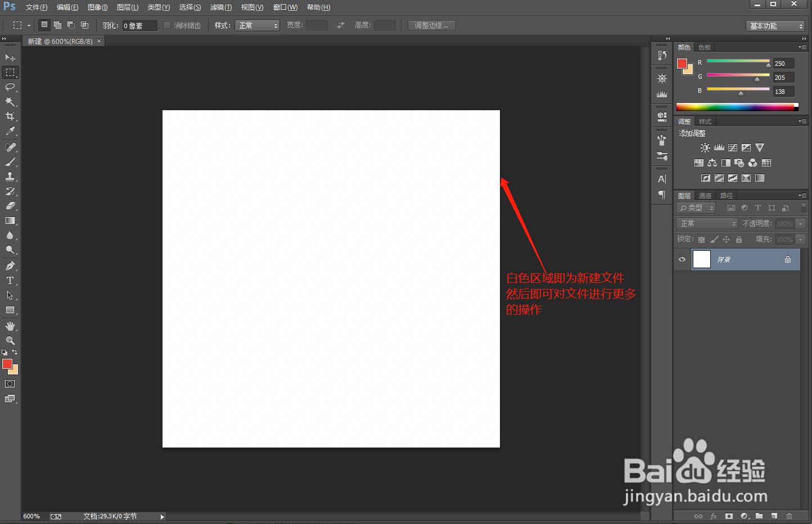The height and width of the screenshot is (524, 812).
Task: Select the Crop tool
Action: pos(10,116)
